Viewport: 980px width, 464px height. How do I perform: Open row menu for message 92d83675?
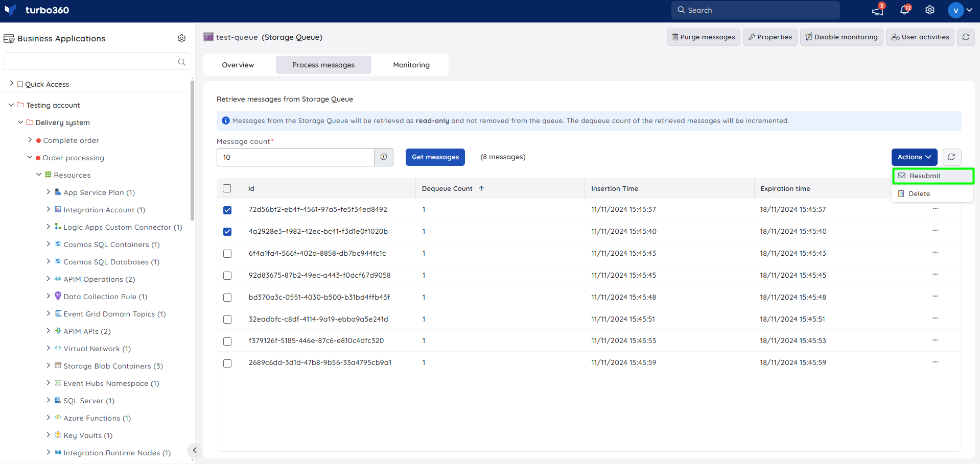click(x=935, y=275)
